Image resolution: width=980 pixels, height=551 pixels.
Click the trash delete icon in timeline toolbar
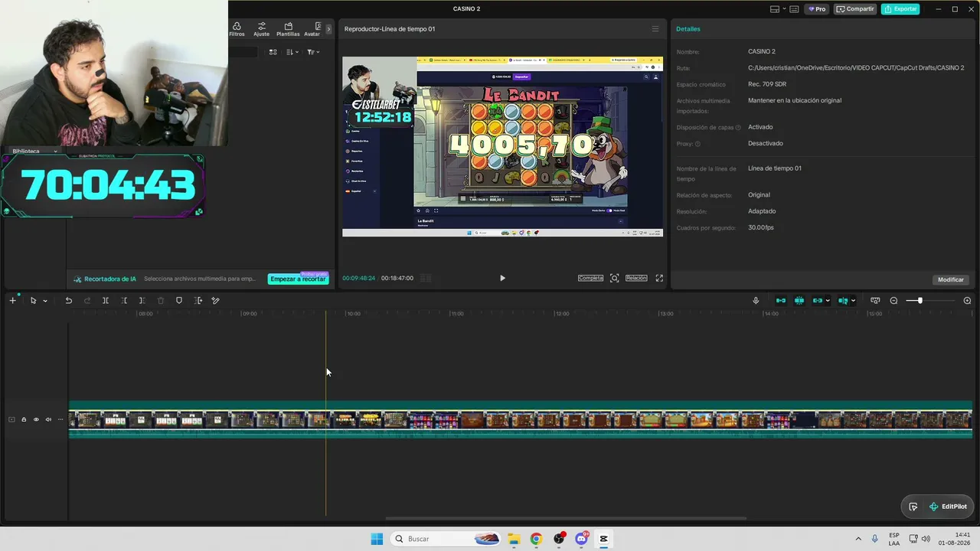[161, 301]
